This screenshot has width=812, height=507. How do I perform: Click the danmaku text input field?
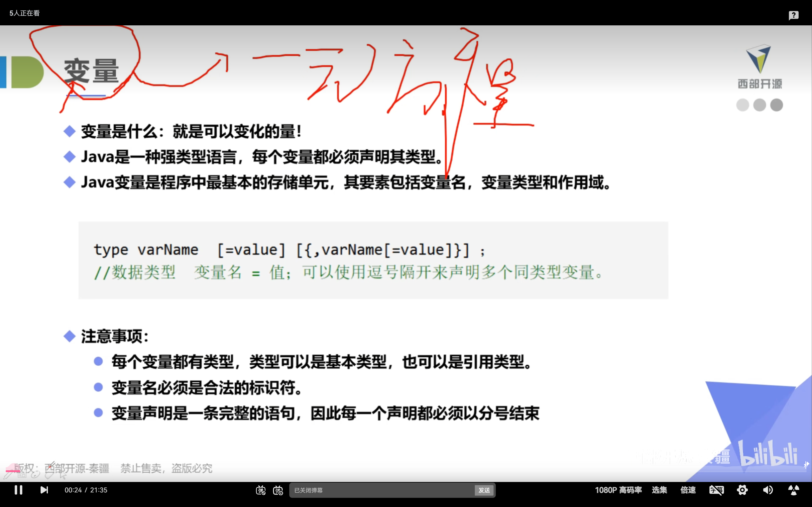[383, 490]
